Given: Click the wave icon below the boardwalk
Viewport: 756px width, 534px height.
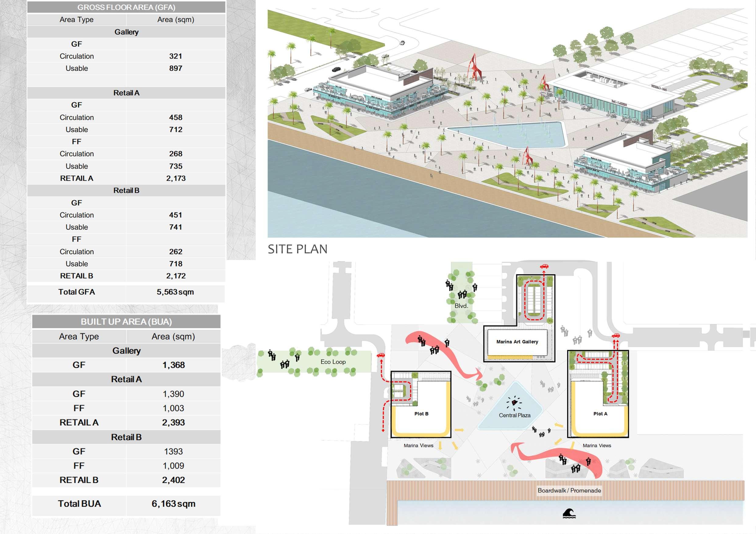Looking at the screenshot, I should tap(569, 513).
